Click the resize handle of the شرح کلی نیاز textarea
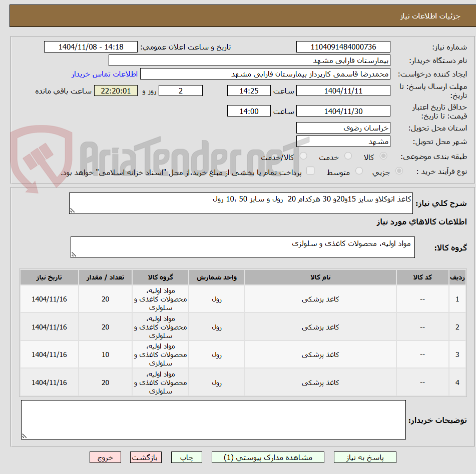Screen dimensions: 476x474 pyautogui.click(x=72, y=210)
